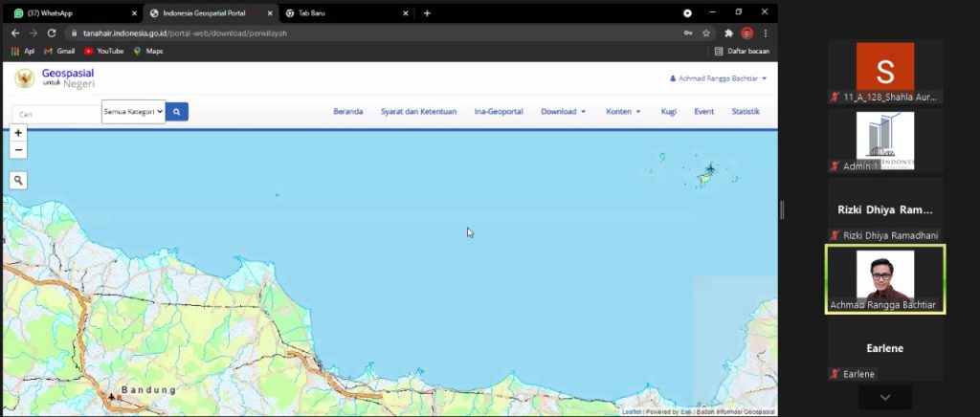Open the Chrome three-dot menu
Viewport: 980px width, 417px height.
pyautogui.click(x=765, y=33)
